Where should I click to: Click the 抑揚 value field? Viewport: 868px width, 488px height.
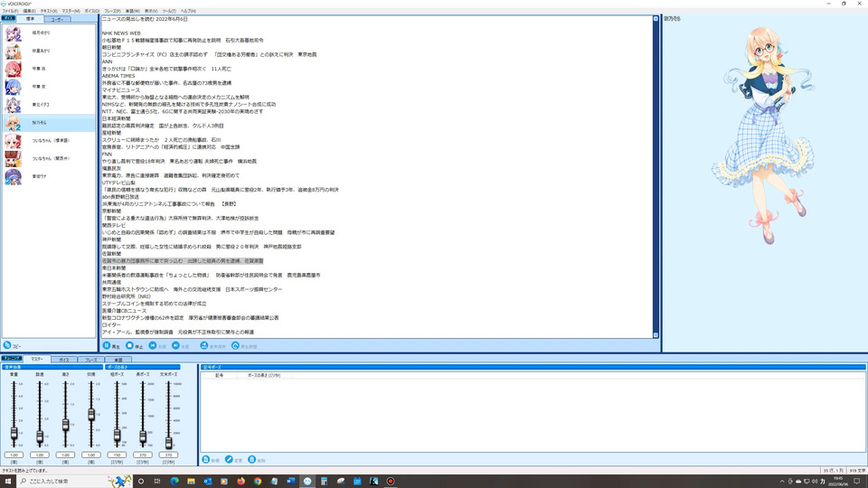click(91, 455)
